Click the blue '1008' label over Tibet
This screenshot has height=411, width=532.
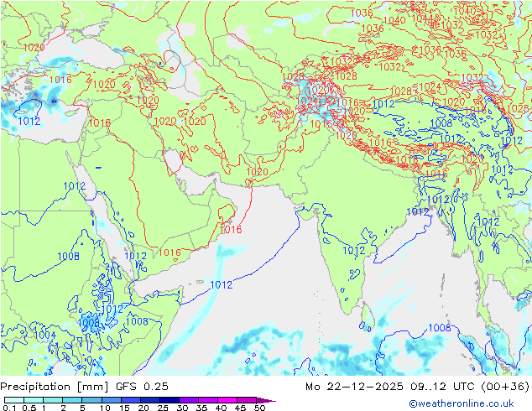click(x=441, y=122)
